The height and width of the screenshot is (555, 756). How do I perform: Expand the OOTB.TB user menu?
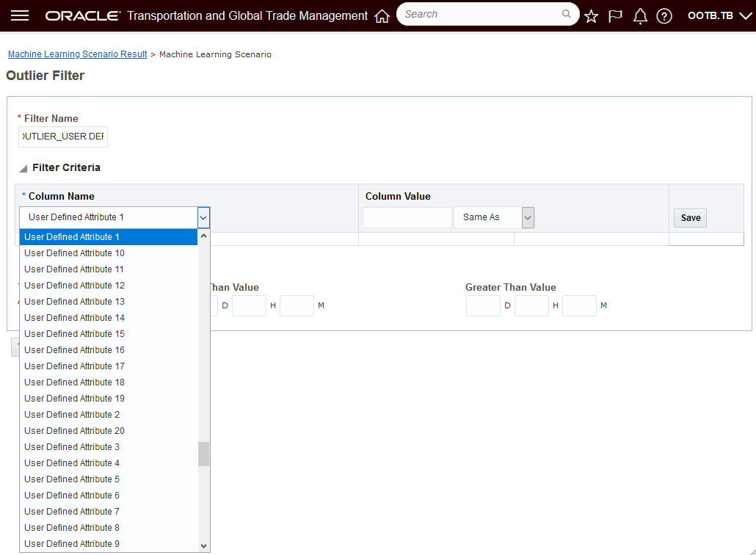(719, 16)
